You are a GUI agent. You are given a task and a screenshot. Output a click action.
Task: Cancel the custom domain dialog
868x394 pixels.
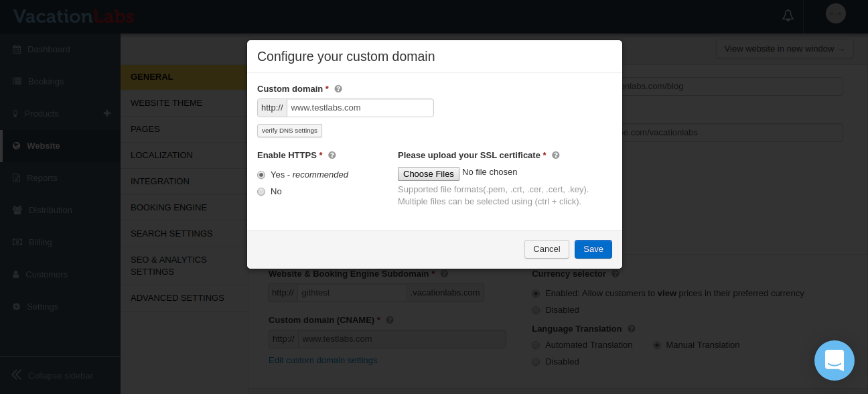[547, 249]
